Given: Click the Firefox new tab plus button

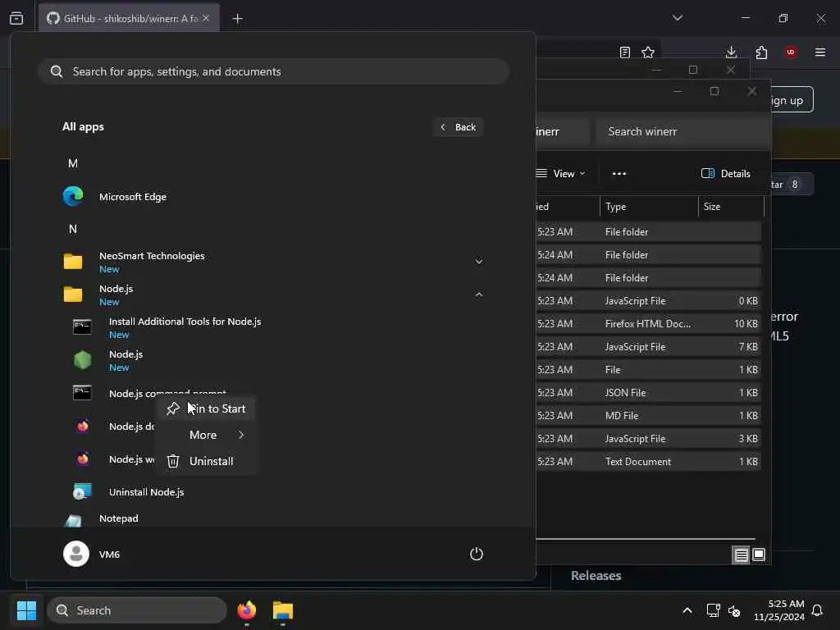Looking at the screenshot, I should 237,19.
